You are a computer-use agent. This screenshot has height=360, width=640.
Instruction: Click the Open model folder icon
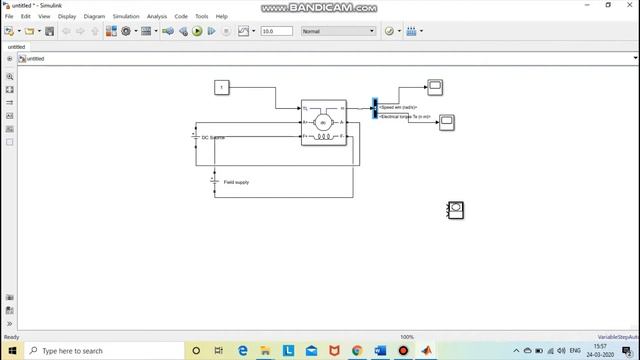click(29, 31)
